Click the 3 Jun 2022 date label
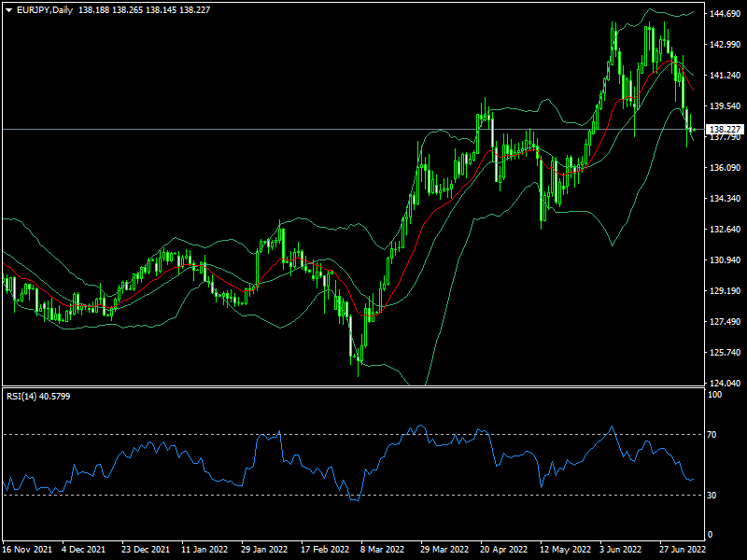The image size is (747, 560). [x=621, y=550]
